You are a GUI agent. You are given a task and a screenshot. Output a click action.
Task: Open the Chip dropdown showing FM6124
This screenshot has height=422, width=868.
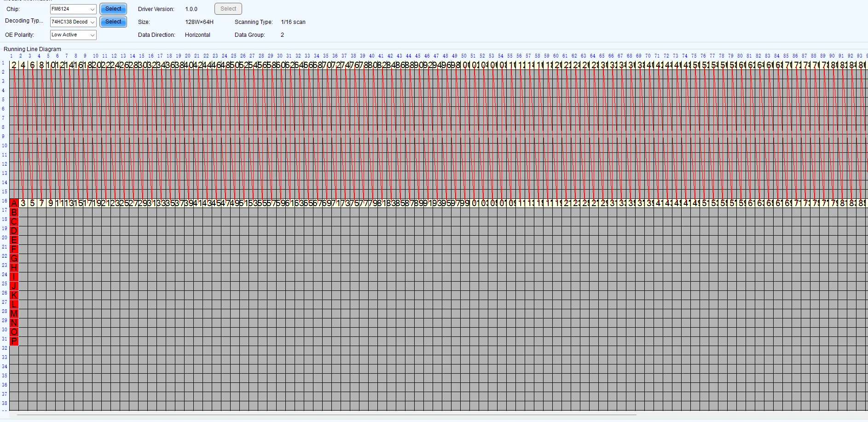tap(73, 9)
